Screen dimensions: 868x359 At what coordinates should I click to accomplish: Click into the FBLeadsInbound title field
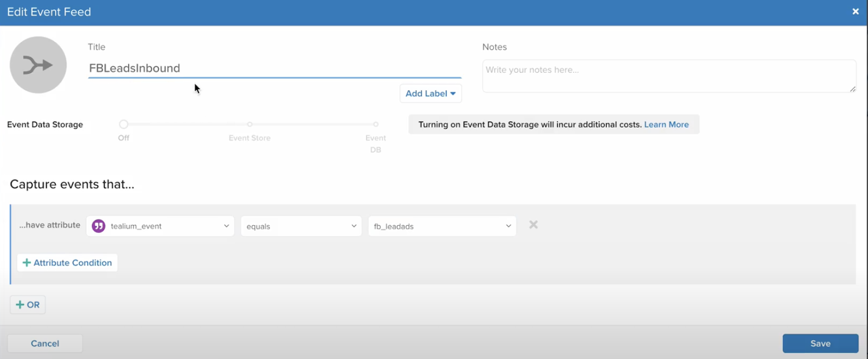click(x=274, y=68)
